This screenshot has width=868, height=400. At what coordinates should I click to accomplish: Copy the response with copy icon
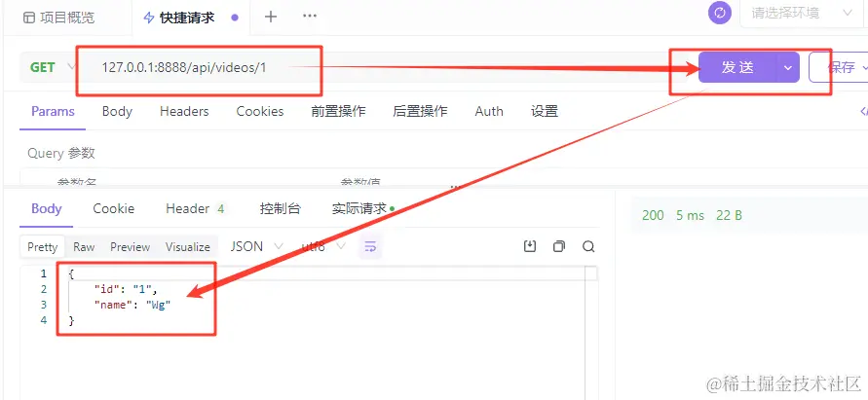click(559, 246)
